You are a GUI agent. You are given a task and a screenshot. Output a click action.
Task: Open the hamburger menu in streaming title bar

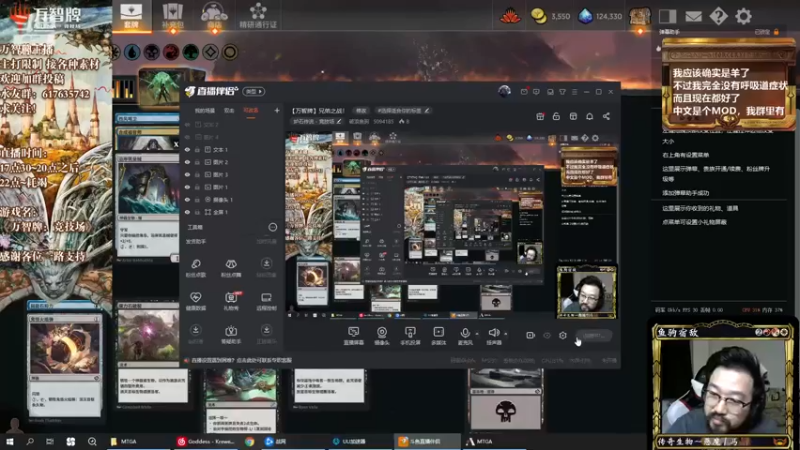coord(574,92)
